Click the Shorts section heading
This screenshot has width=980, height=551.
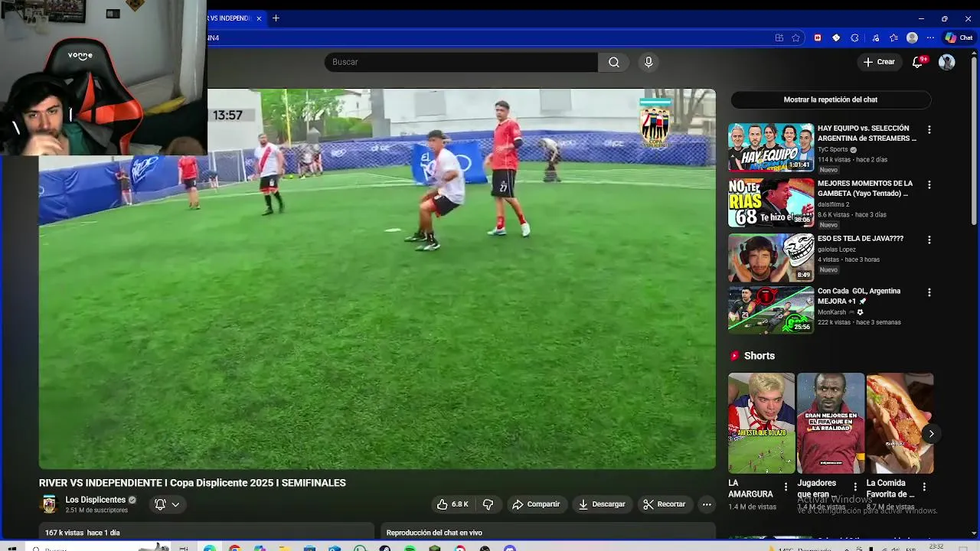[x=759, y=356]
